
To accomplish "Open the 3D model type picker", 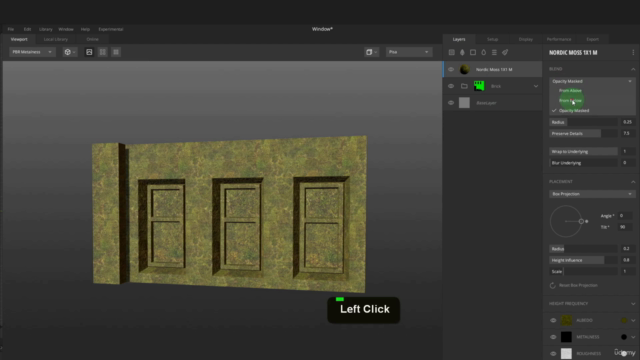I will click(x=70, y=52).
